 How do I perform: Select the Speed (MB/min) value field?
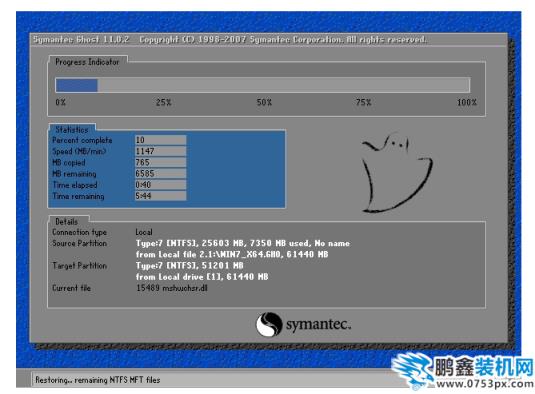click(x=160, y=151)
